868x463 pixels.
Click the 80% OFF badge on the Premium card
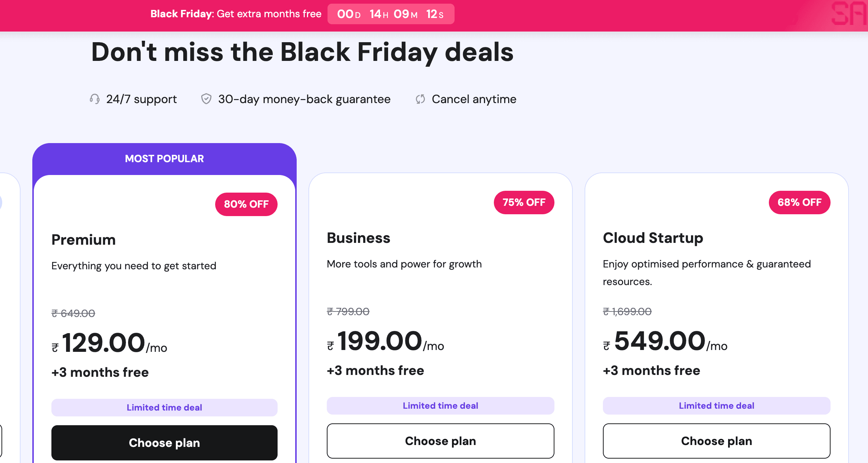click(246, 204)
